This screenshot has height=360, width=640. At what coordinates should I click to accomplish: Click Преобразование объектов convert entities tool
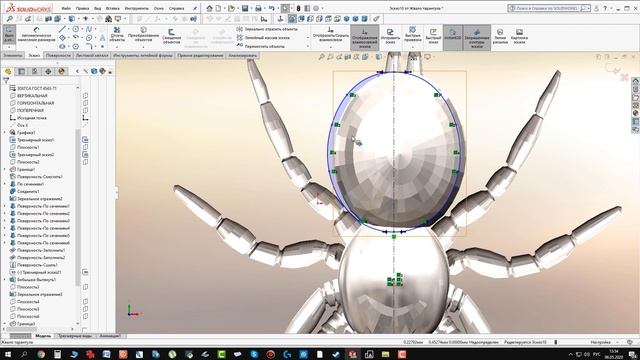pyautogui.click(x=143, y=34)
